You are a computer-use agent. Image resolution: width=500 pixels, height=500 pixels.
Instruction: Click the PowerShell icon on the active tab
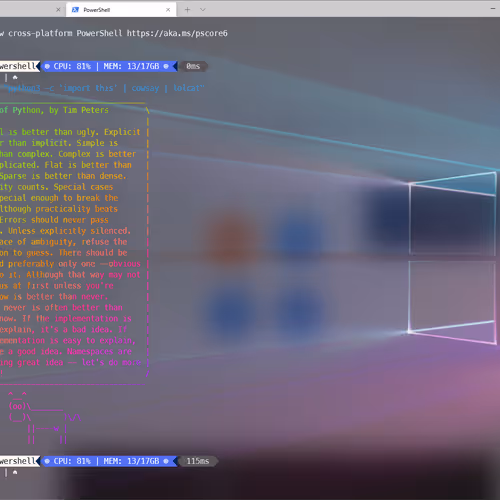[76, 10]
